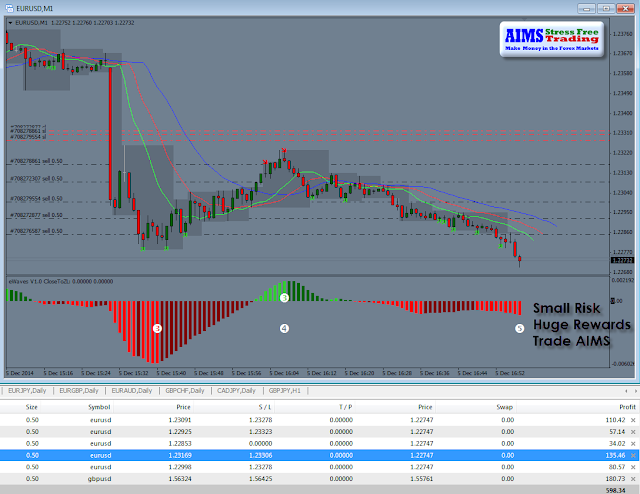
Task: Click the total profit value 598.34
Action: [615, 490]
